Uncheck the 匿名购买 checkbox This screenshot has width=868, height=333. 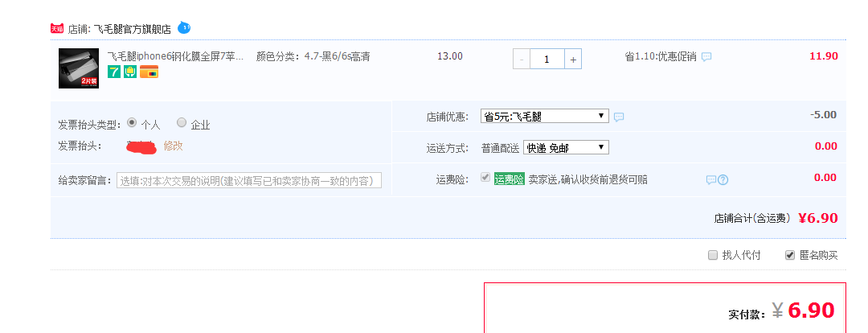click(x=791, y=255)
